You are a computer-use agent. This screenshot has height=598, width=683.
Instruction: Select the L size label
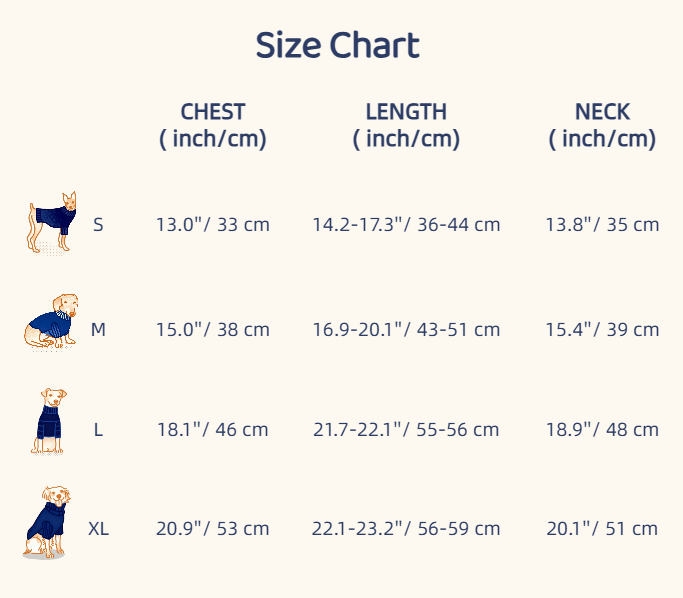pos(98,430)
